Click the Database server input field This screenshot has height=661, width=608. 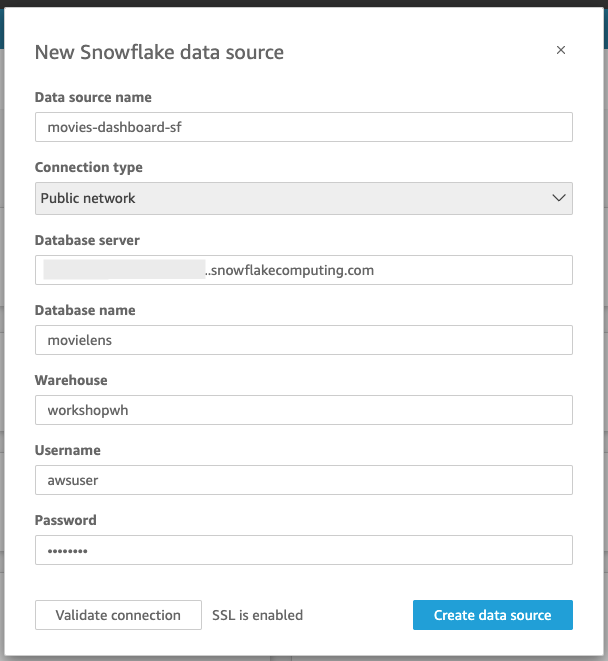pos(304,270)
